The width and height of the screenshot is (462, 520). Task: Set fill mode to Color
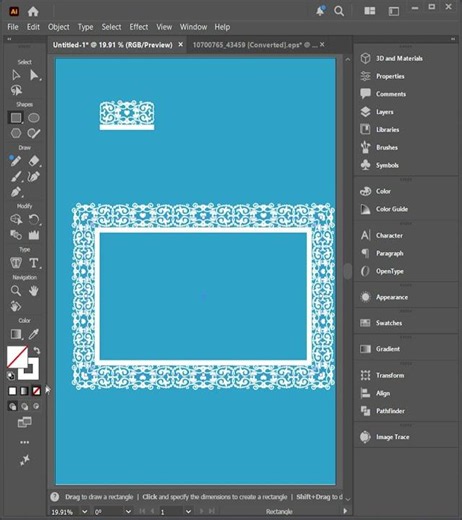tap(12, 391)
